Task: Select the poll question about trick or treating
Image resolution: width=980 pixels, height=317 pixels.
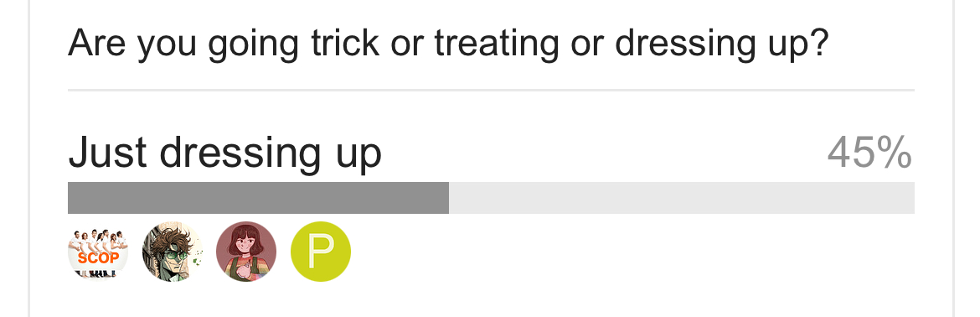Action: coord(448,44)
